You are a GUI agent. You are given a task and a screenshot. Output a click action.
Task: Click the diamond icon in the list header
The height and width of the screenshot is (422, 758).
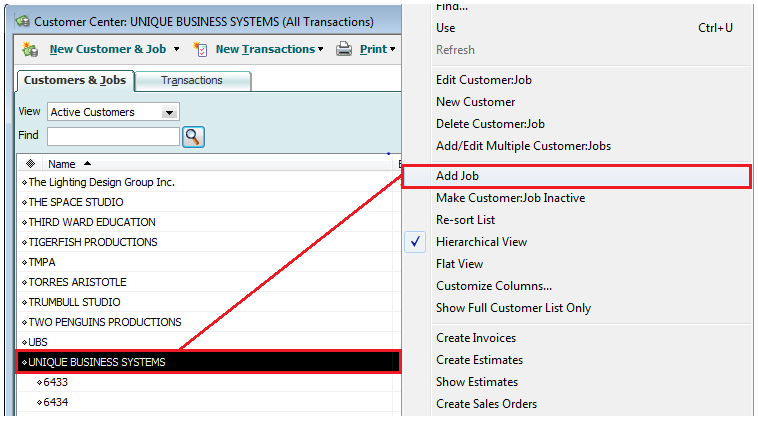[x=29, y=164]
